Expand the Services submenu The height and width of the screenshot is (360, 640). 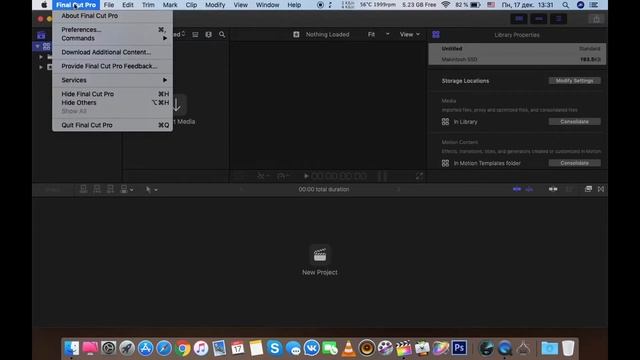pos(112,80)
